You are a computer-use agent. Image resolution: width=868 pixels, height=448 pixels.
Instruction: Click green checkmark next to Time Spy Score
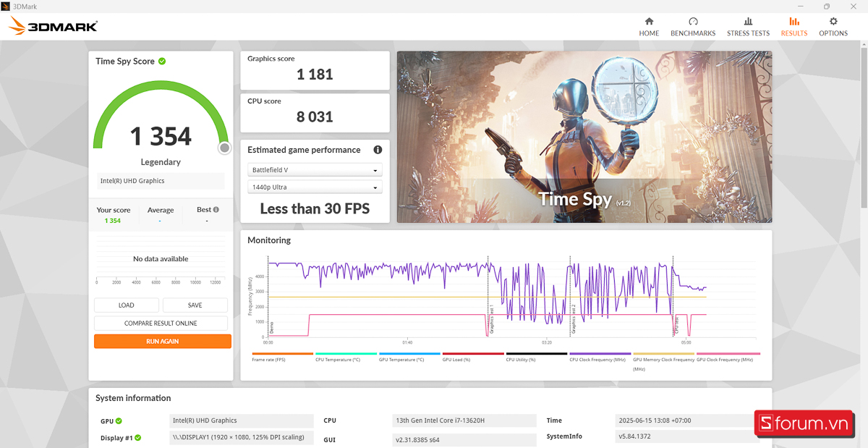click(x=162, y=61)
